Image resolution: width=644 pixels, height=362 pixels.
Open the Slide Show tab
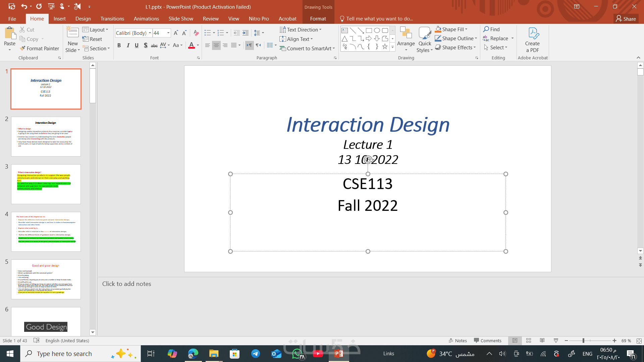coord(181,19)
